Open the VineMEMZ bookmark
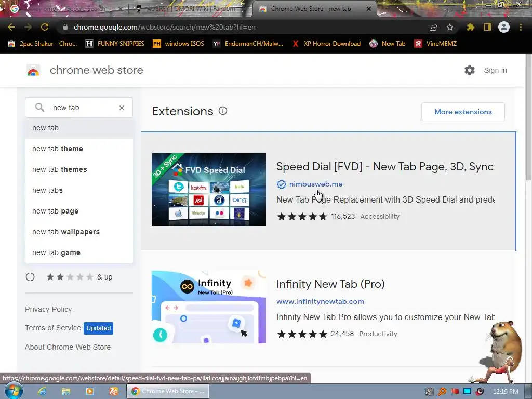This screenshot has height=399, width=532. coord(435,44)
